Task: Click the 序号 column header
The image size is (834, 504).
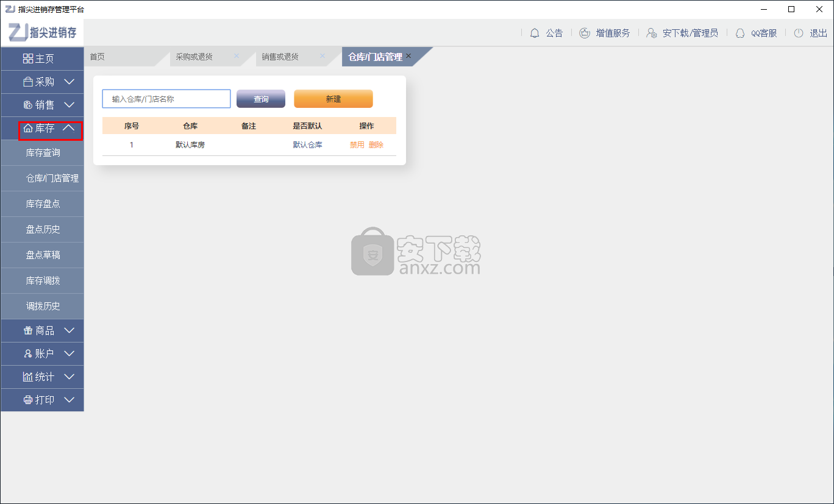Action: coord(132,126)
